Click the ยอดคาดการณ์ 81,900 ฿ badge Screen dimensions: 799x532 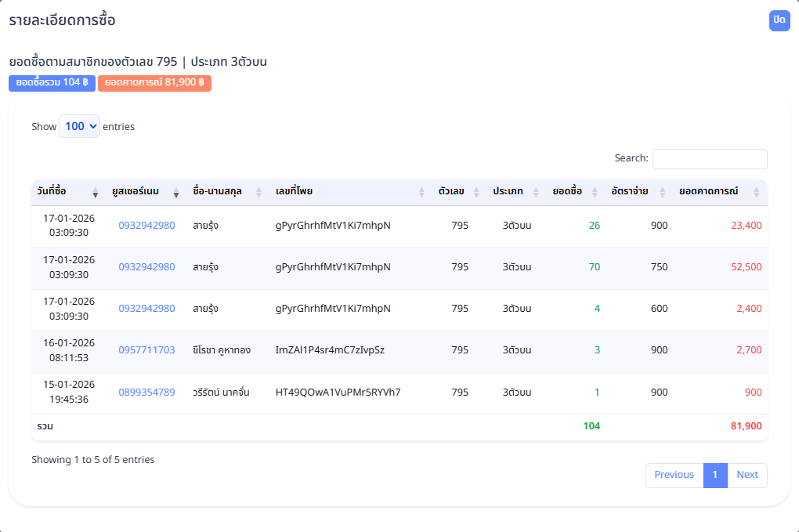tap(154, 83)
